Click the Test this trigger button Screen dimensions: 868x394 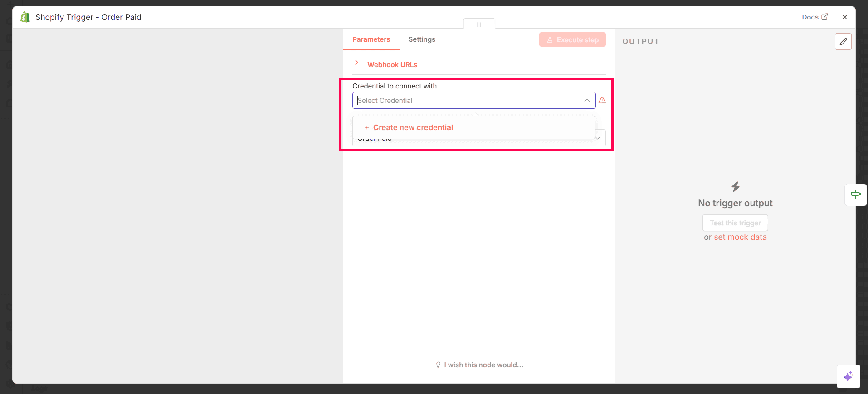[735, 223]
